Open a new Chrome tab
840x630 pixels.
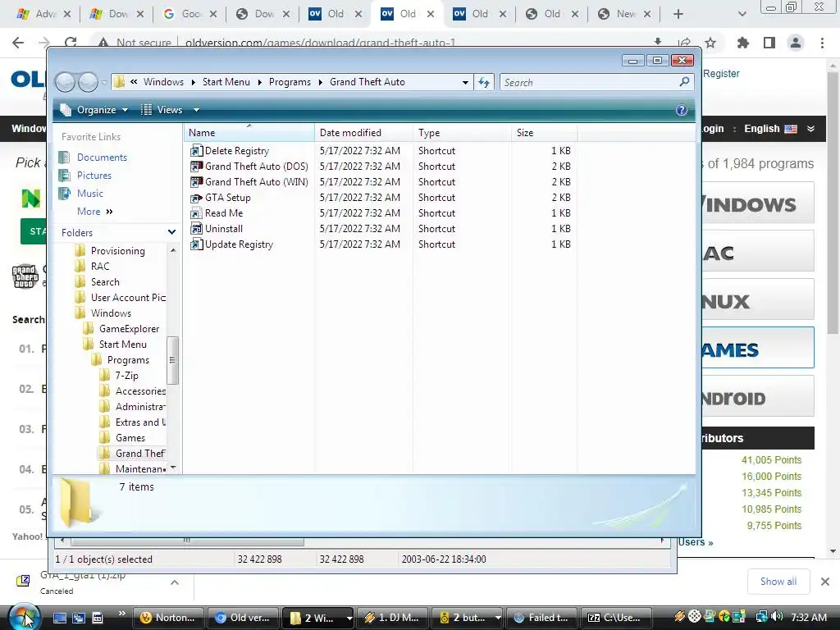678,14
